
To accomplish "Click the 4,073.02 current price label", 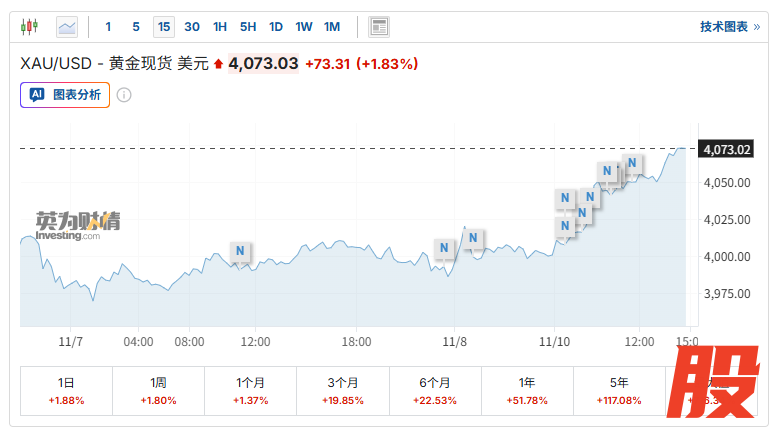I will coord(727,149).
